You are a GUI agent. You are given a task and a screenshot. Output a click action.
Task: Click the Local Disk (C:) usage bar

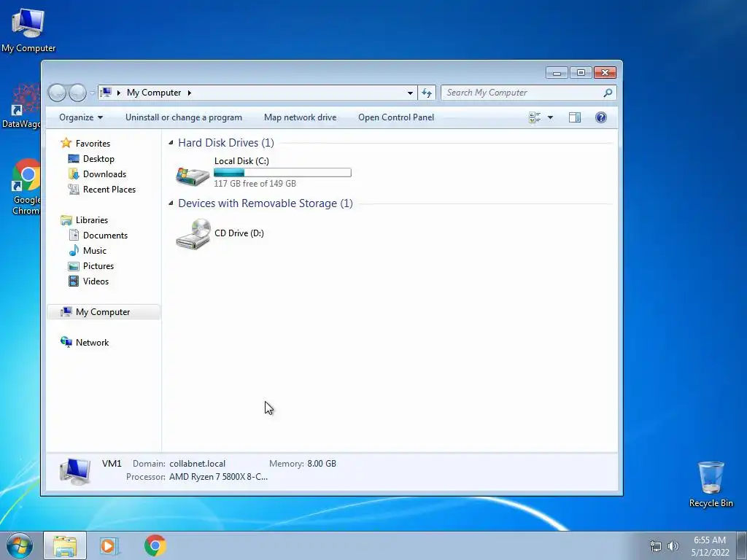(x=282, y=172)
